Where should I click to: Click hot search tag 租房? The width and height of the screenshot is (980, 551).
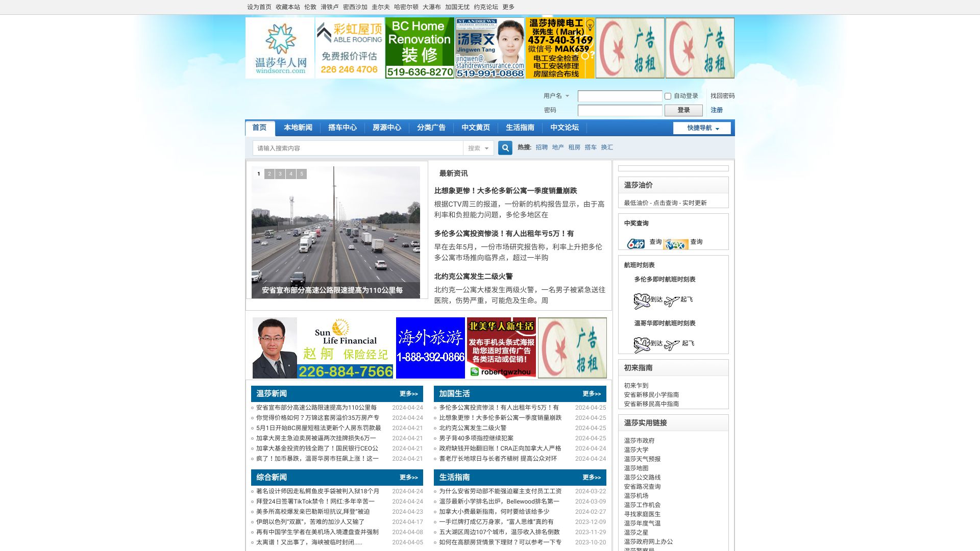pos(574,147)
